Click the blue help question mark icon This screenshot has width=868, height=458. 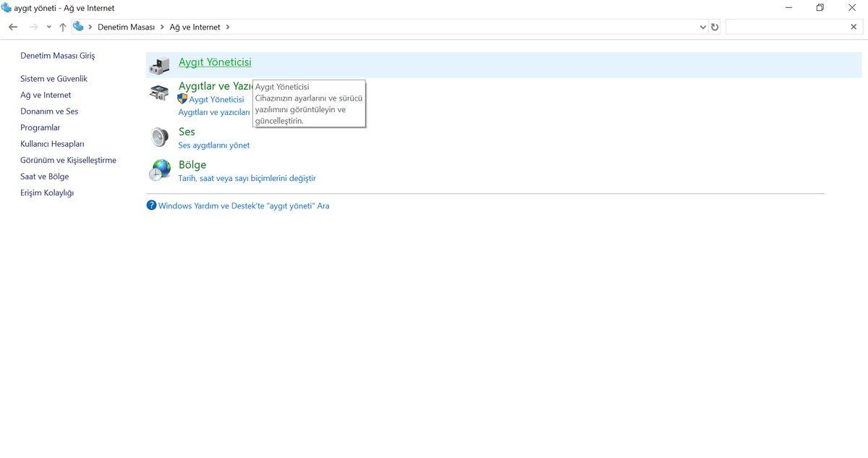click(x=151, y=205)
